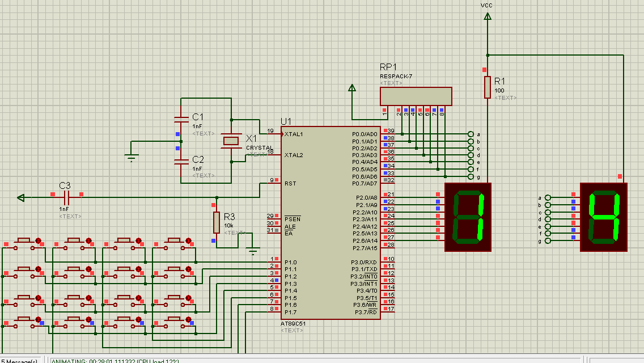Select the crystal oscillator X1

(x=231, y=140)
